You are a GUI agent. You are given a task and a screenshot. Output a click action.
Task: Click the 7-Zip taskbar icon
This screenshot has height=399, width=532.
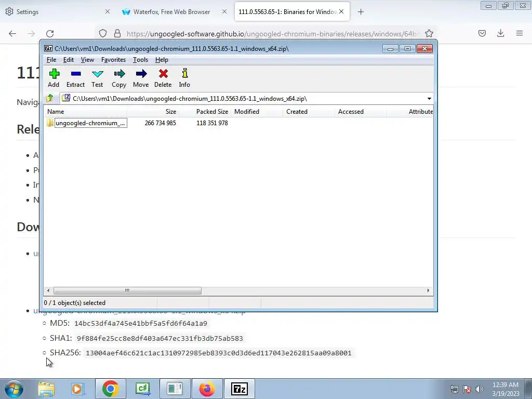240,389
